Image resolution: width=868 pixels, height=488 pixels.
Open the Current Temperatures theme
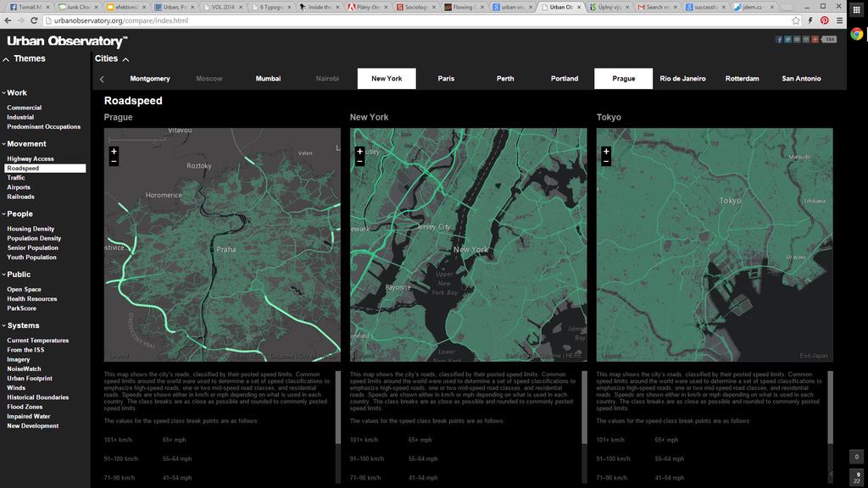point(37,341)
